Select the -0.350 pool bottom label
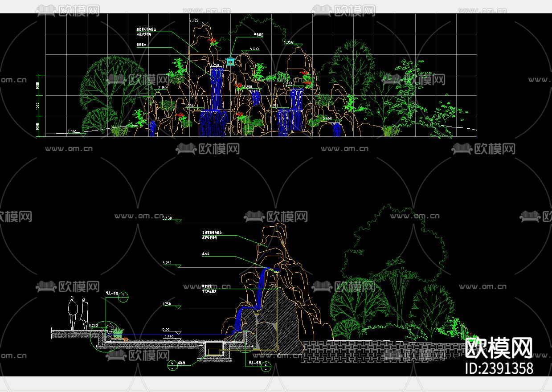The image size is (552, 392). pyautogui.click(x=168, y=337)
